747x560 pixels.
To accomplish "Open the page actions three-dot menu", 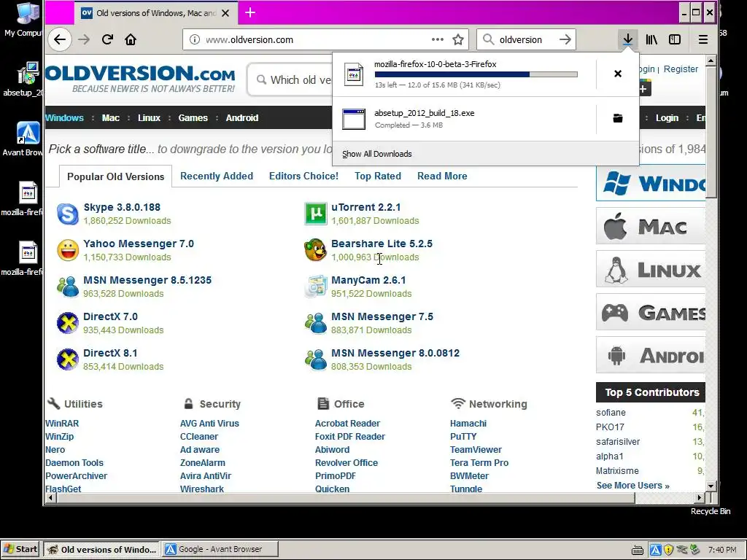I will [x=438, y=39].
